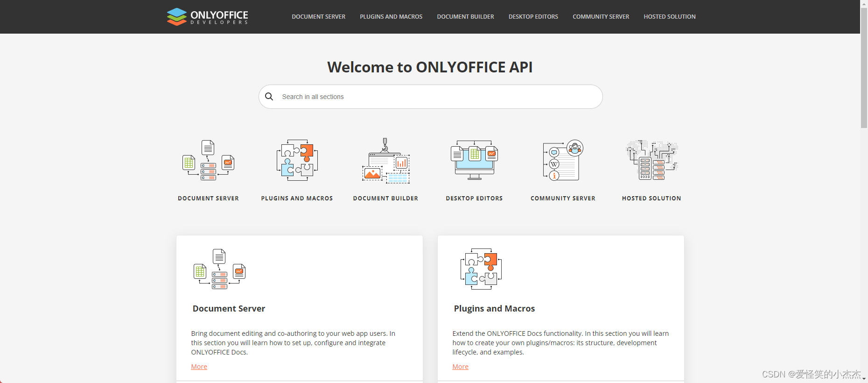Click More link in Document Server card

click(199, 367)
